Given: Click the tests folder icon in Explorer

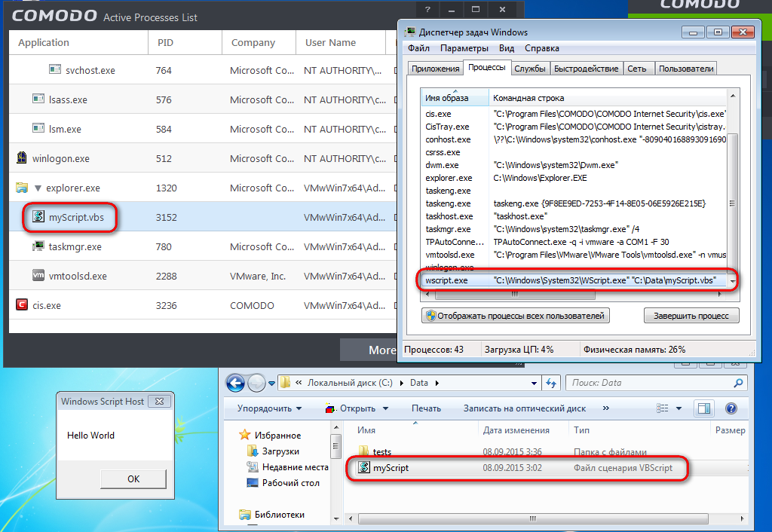Looking at the screenshot, I should 364,451.
